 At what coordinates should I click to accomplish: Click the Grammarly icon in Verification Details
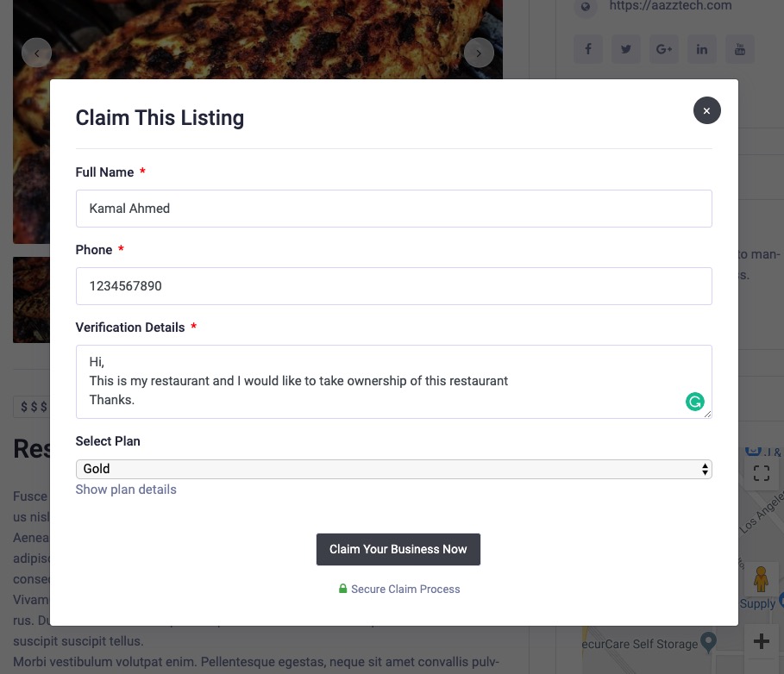[x=695, y=402]
